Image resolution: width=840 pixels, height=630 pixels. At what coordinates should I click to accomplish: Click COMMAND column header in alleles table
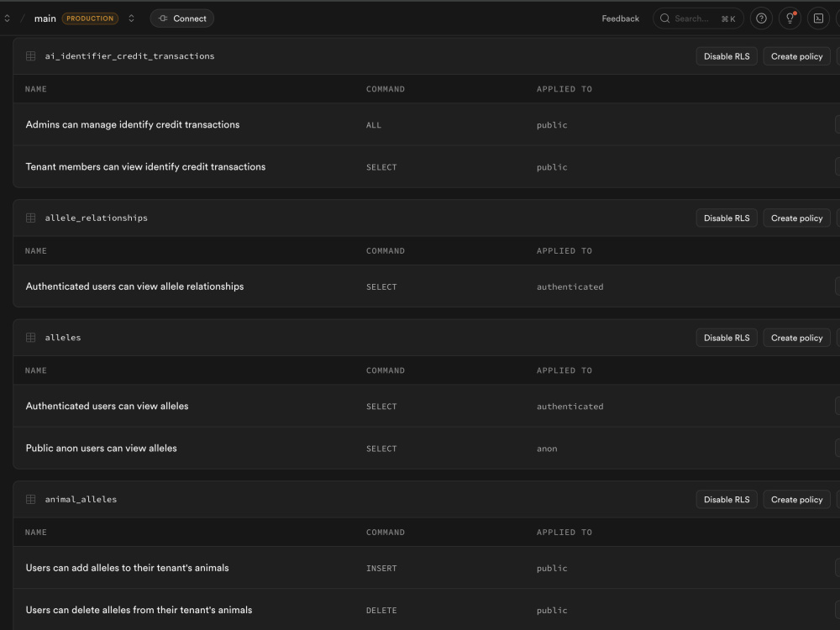pos(386,370)
